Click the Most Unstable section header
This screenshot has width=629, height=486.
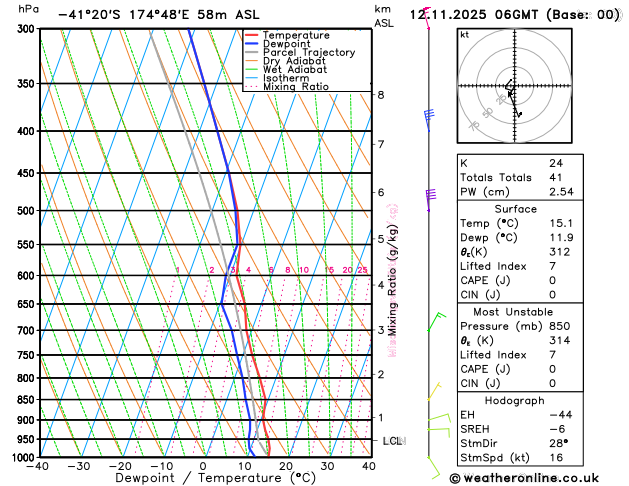coord(513,312)
